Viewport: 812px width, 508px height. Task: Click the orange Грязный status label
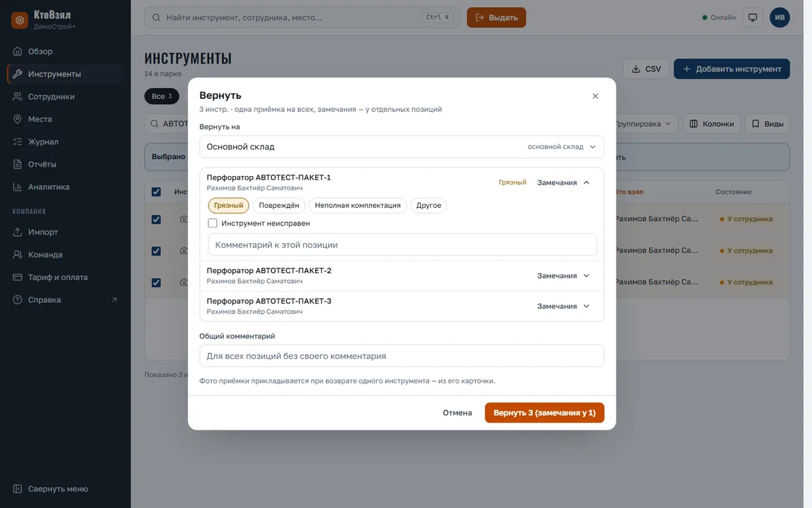coord(512,183)
